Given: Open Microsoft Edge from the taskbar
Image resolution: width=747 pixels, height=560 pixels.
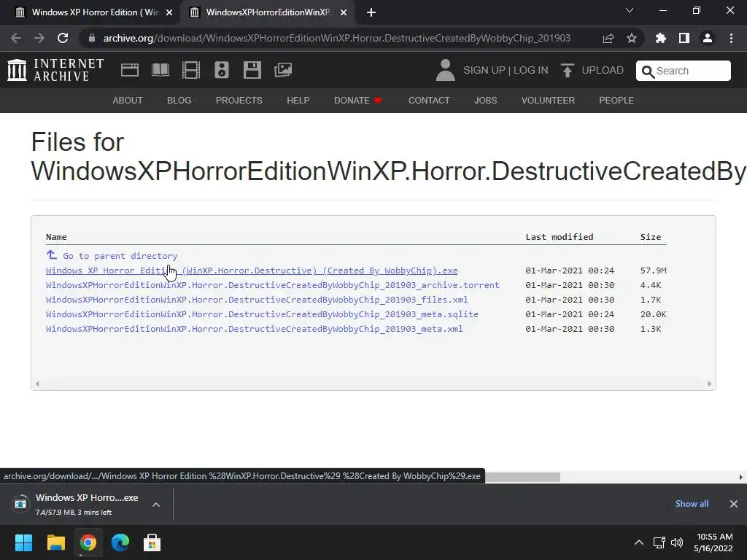Looking at the screenshot, I should [120, 542].
